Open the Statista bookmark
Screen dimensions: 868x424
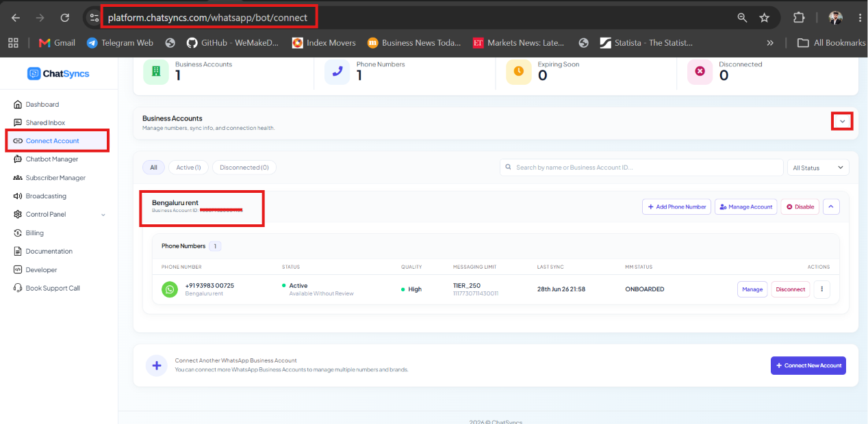pos(646,42)
